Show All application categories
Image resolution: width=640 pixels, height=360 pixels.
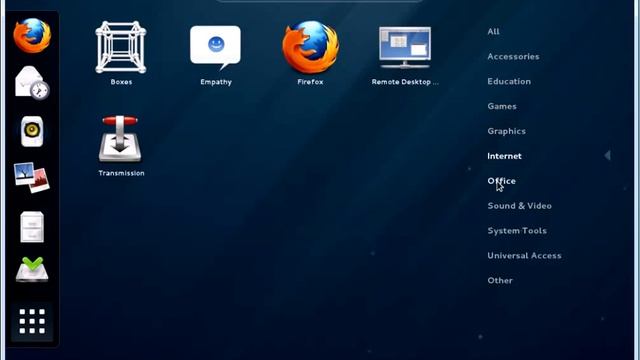pyautogui.click(x=493, y=31)
